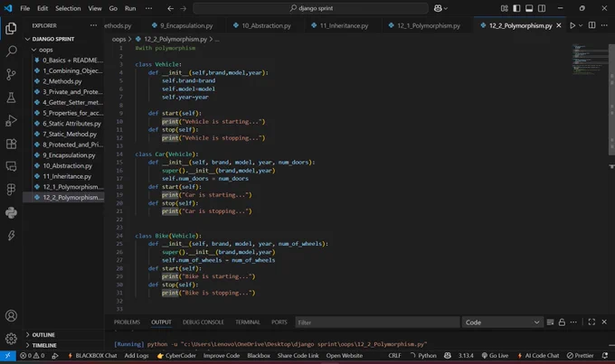Close the 12_2_Polymorphism.py tab
Viewport: 615px width, 364px height.
[x=559, y=25]
